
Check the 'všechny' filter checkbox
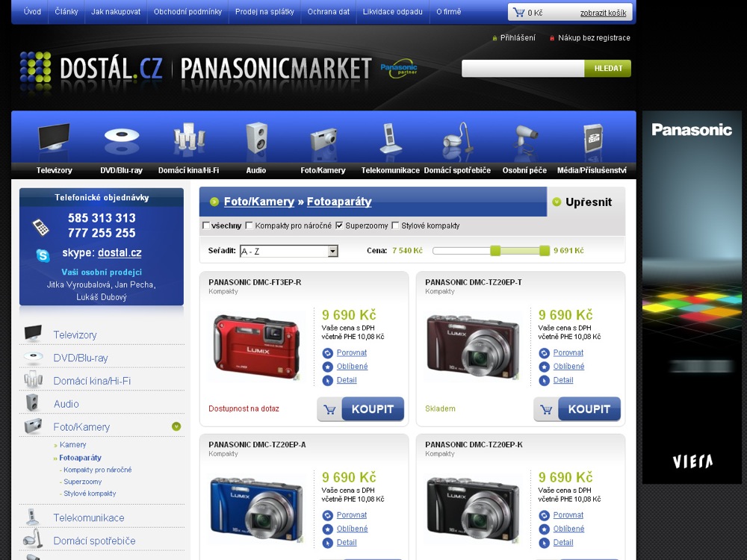[206, 225]
